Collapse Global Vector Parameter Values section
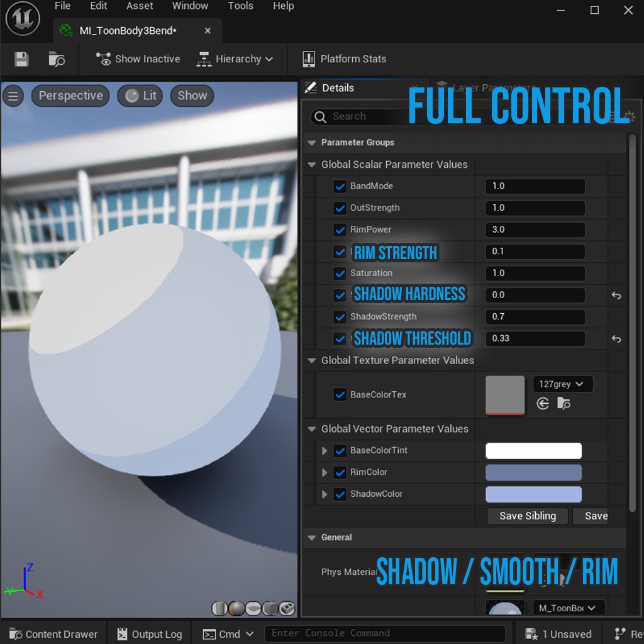This screenshot has width=644, height=644. coord(312,429)
